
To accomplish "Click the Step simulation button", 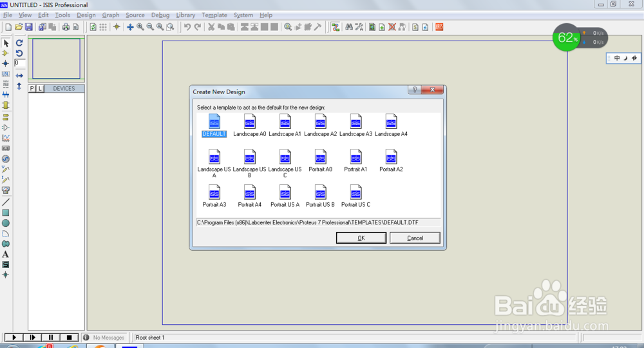I will coord(32,337).
